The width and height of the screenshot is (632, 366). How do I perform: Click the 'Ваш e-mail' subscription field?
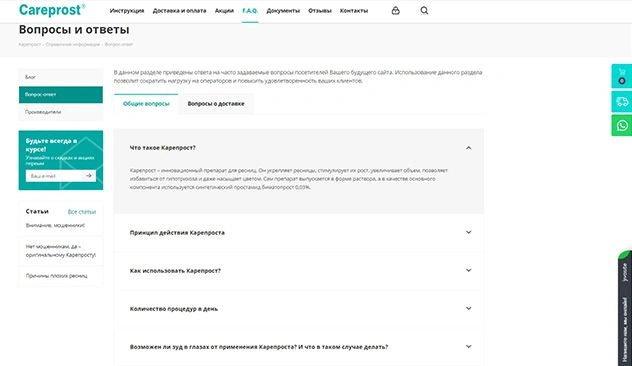point(54,176)
